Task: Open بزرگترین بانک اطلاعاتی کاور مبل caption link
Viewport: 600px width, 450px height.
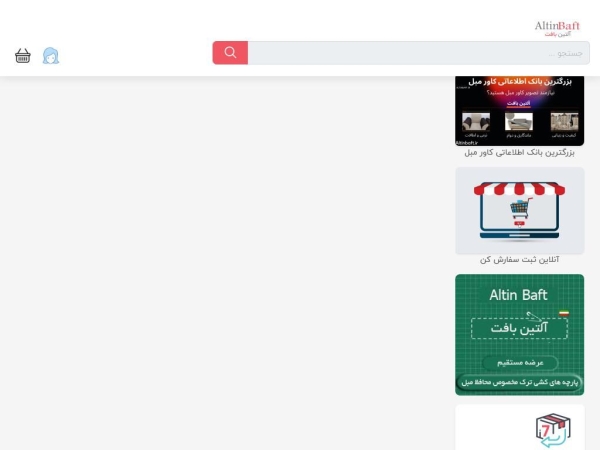Action: [520, 153]
